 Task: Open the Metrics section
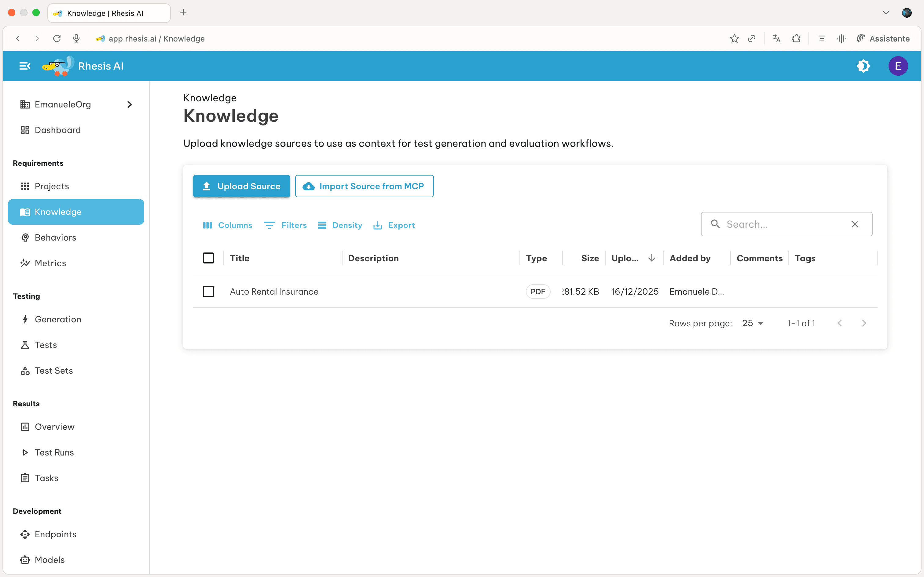point(50,263)
